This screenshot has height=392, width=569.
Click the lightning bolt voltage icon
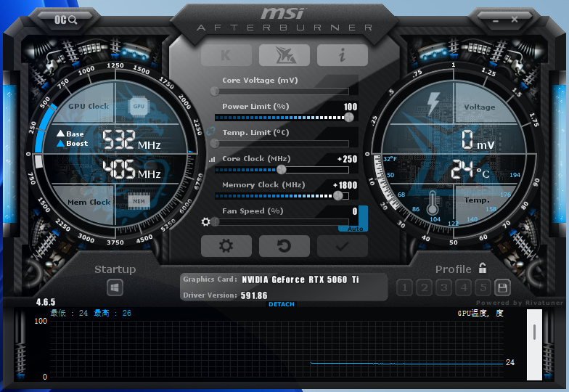click(433, 103)
